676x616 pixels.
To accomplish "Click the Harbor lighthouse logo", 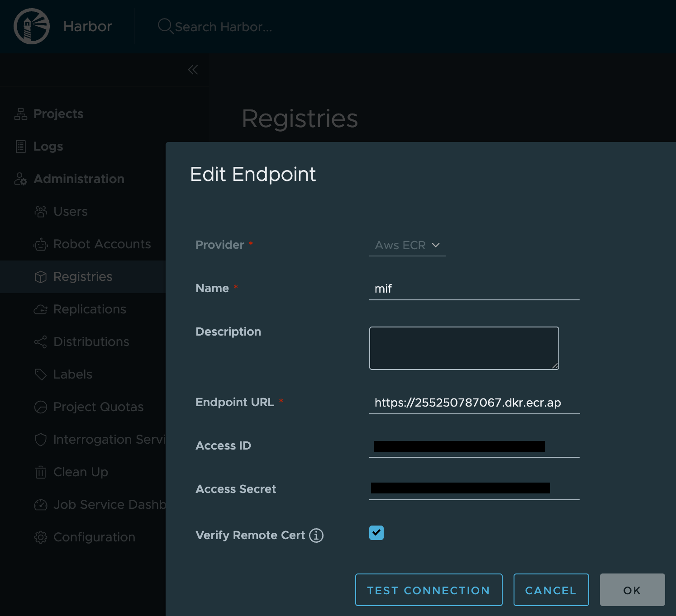I will tap(31, 26).
